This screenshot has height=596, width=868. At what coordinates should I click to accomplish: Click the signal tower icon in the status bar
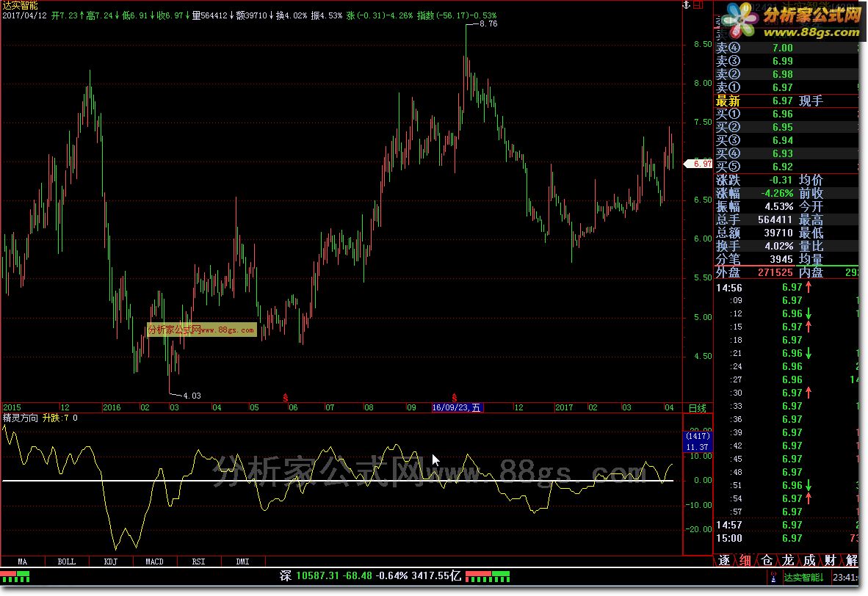[x=773, y=577]
